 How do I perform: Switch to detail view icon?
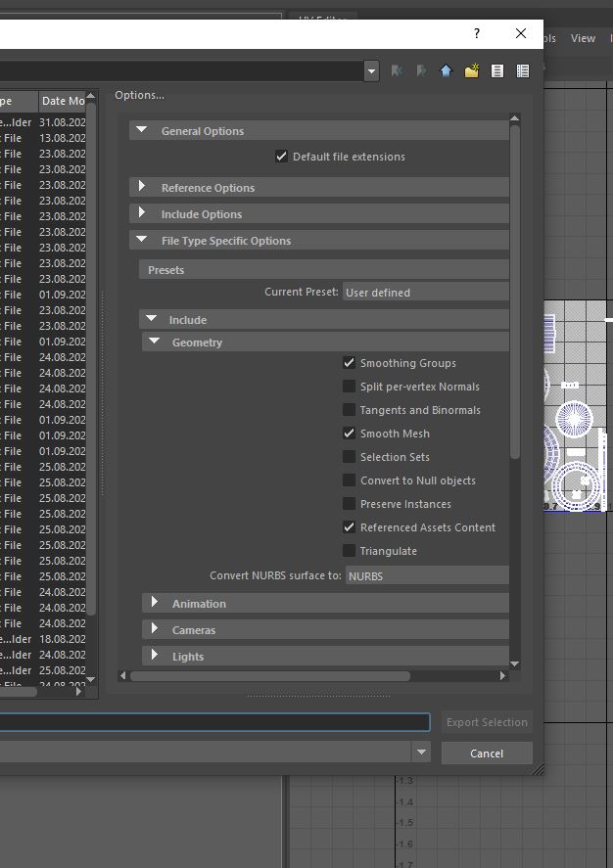[523, 70]
